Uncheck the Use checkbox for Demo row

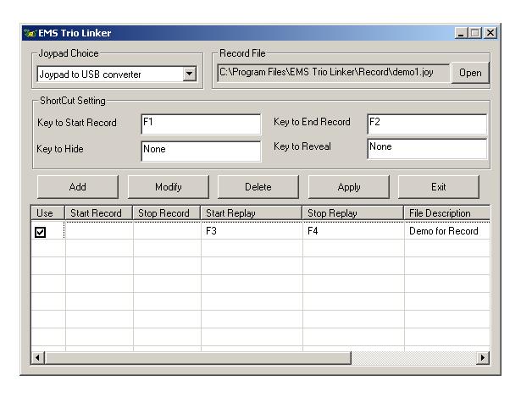[x=41, y=232]
